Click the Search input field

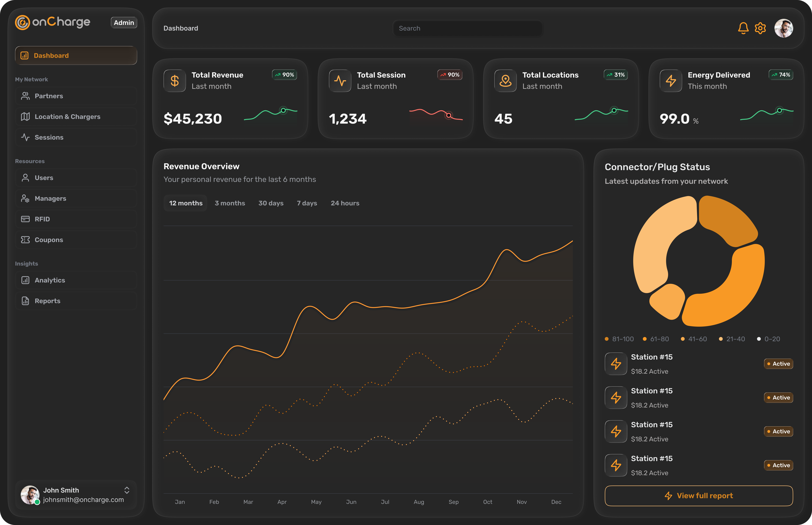[x=468, y=28]
